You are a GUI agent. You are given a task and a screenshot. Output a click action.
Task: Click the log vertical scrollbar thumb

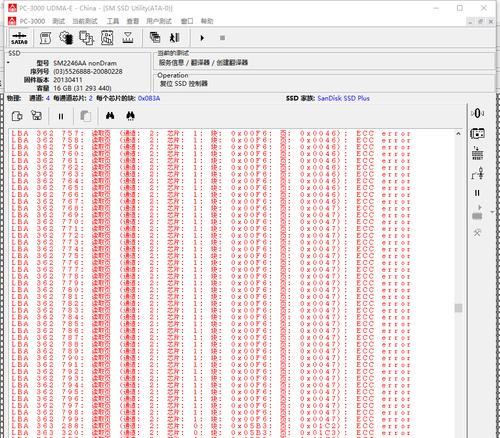[x=458, y=308]
